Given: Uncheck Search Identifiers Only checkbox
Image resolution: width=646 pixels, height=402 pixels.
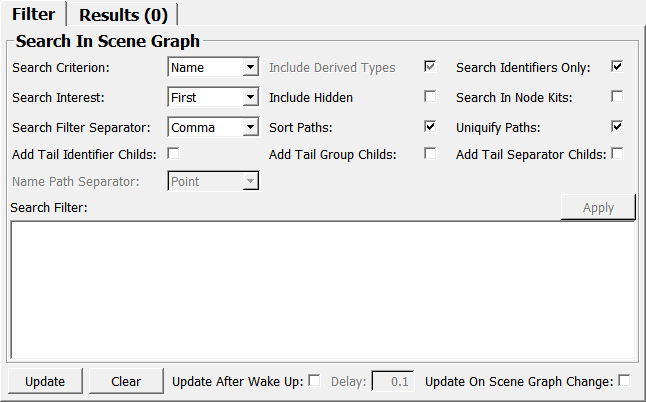Looking at the screenshot, I should [617, 67].
